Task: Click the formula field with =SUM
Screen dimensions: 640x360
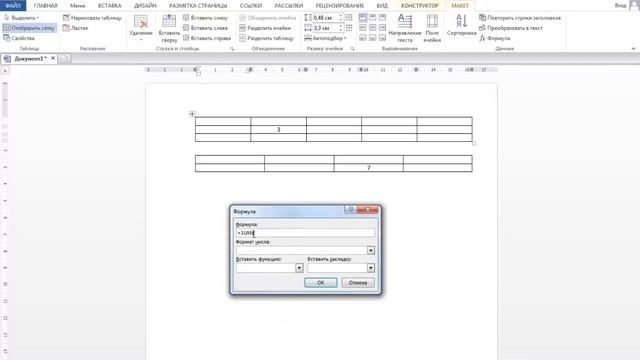Action: pyautogui.click(x=305, y=233)
